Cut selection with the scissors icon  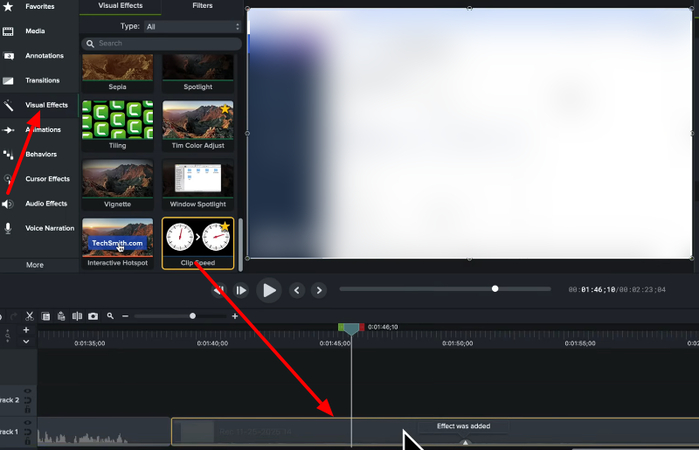coord(29,316)
